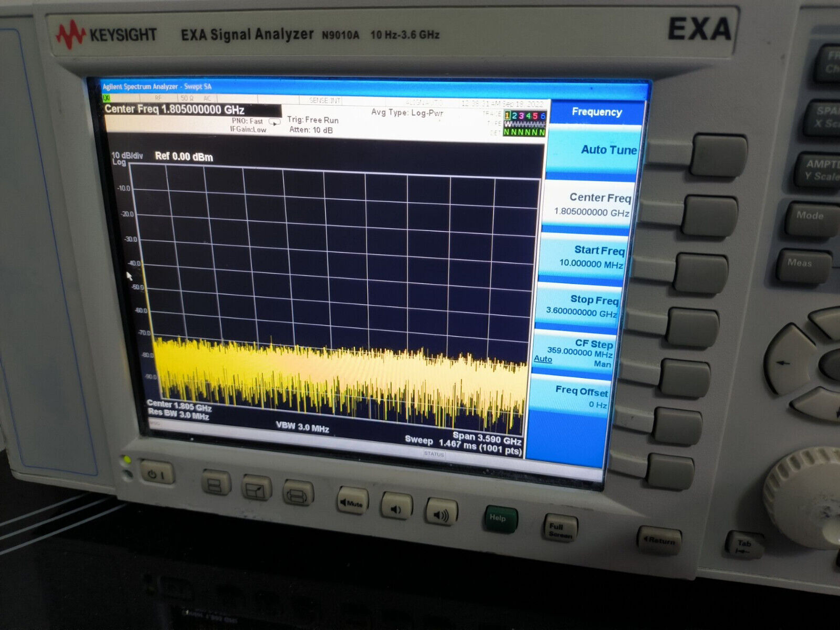This screenshot has width=840, height=630.
Task: Toggle the Full Screen key
Action: pos(560,529)
